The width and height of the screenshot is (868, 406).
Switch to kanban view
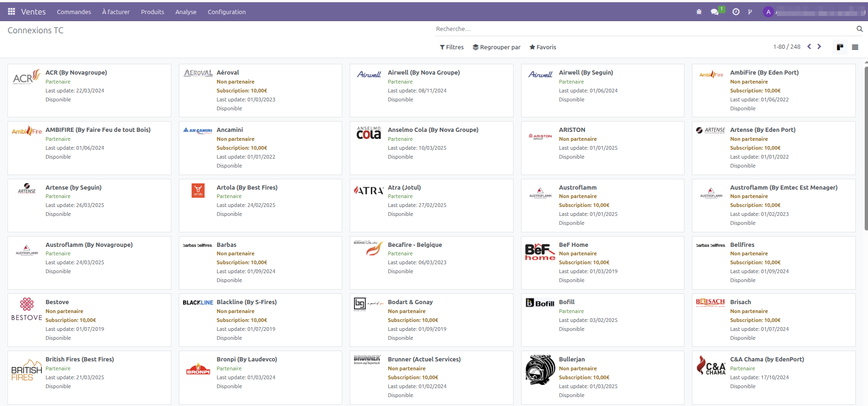(840, 47)
